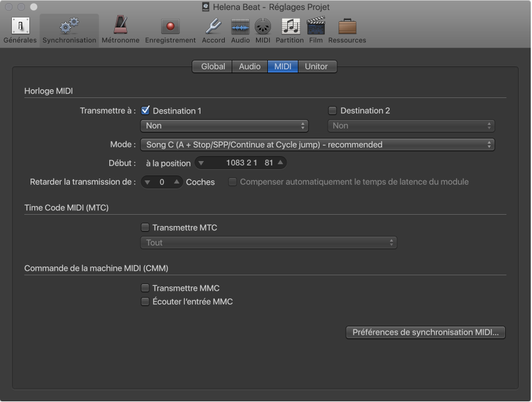Enable Transmettre MTC checkbox
This screenshot has width=532, height=402.
point(145,228)
